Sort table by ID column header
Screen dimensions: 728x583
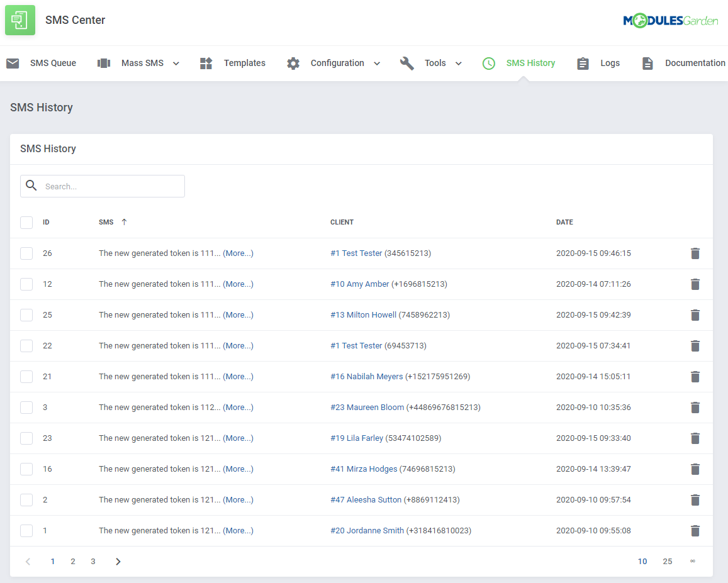pyautogui.click(x=46, y=222)
